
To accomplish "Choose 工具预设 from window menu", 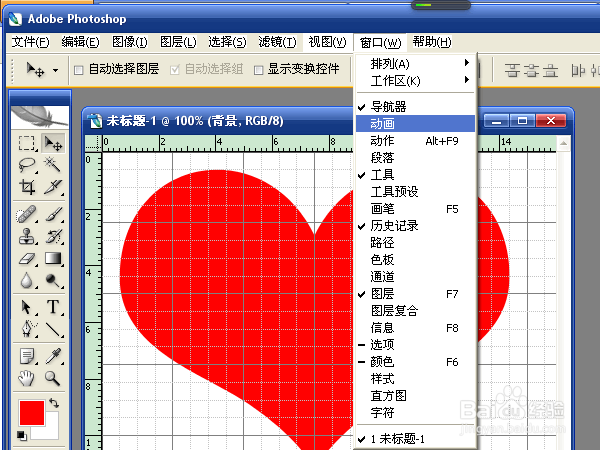I will coord(416,192).
